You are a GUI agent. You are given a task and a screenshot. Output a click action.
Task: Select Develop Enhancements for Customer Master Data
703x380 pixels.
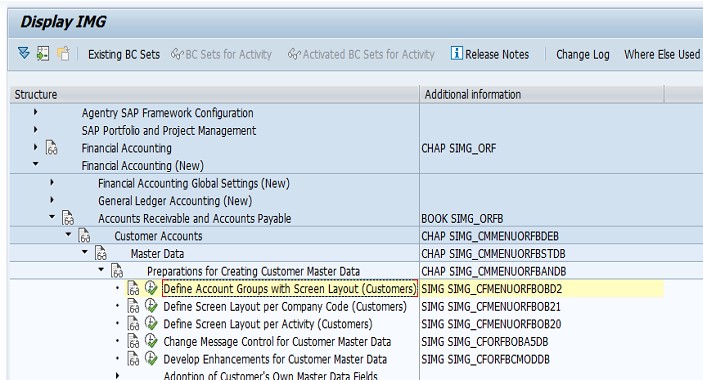click(275, 359)
